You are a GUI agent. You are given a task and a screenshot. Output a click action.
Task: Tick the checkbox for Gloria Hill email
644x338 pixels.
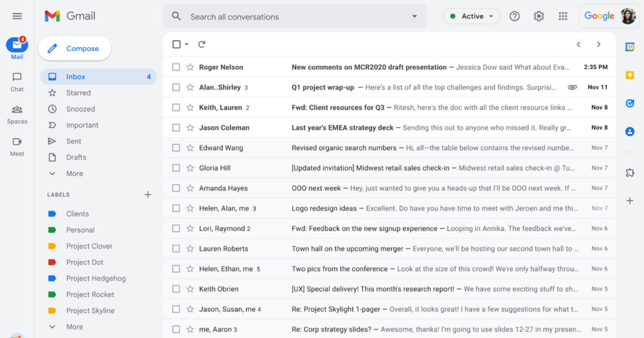pos(177,168)
